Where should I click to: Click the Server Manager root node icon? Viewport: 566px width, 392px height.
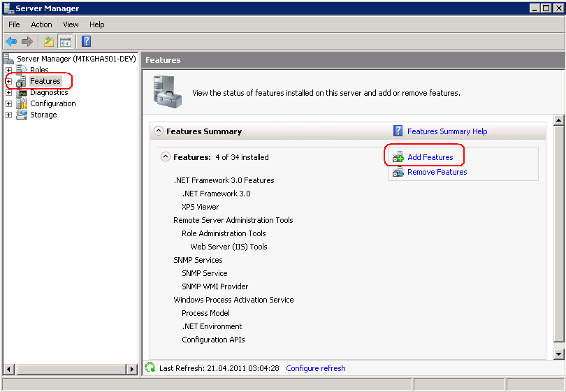9,59
